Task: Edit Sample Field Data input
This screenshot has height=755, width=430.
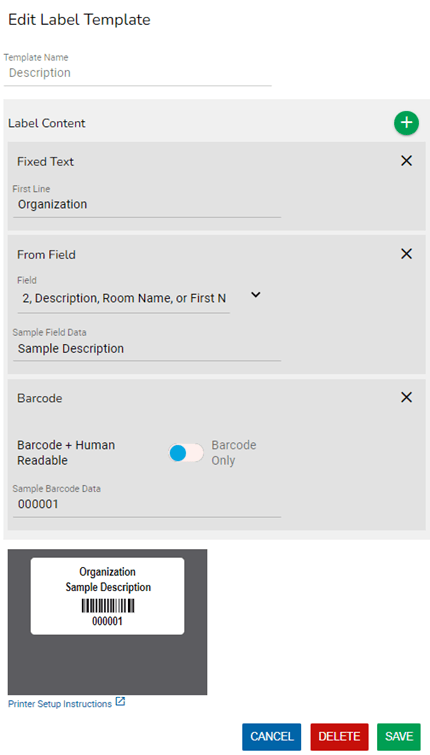Action: click(147, 348)
